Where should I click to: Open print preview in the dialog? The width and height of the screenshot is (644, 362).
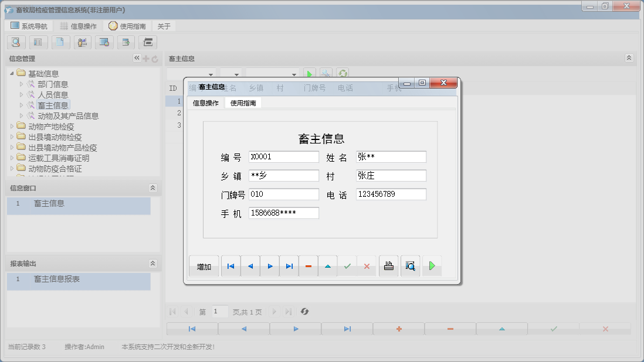click(409, 265)
